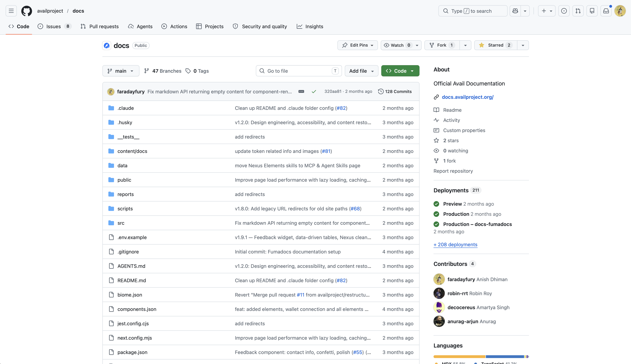Click the docs repository avatar icon

(x=107, y=46)
